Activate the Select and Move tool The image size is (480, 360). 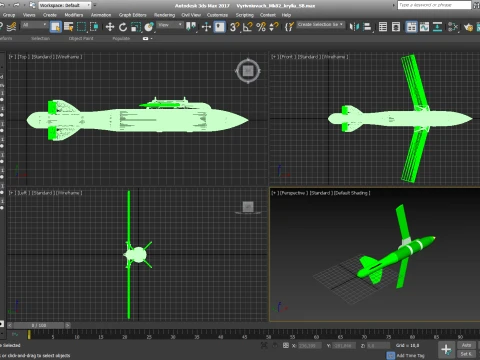(x=110, y=27)
